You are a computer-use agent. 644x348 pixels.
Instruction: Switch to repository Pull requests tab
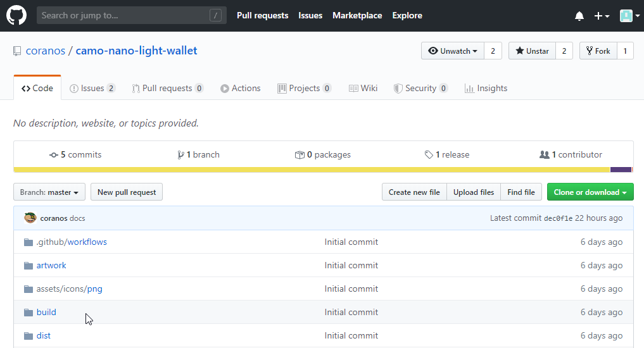click(168, 88)
